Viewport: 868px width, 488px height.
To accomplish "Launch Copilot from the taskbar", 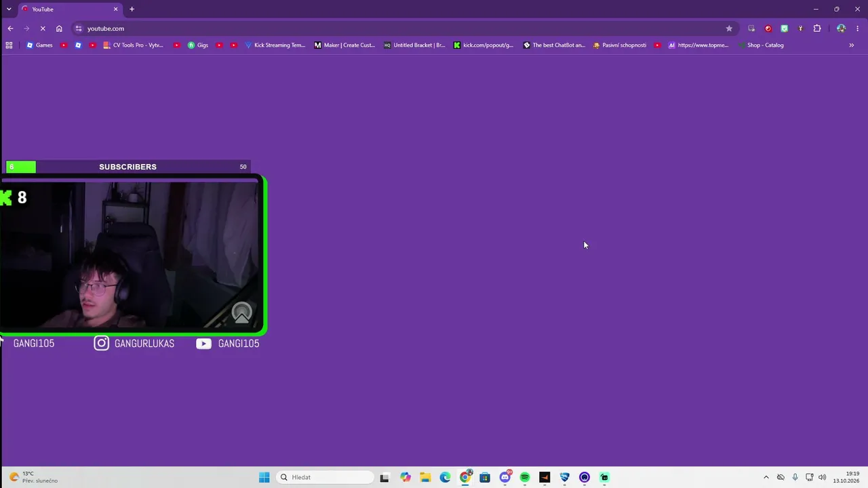I will point(406,477).
